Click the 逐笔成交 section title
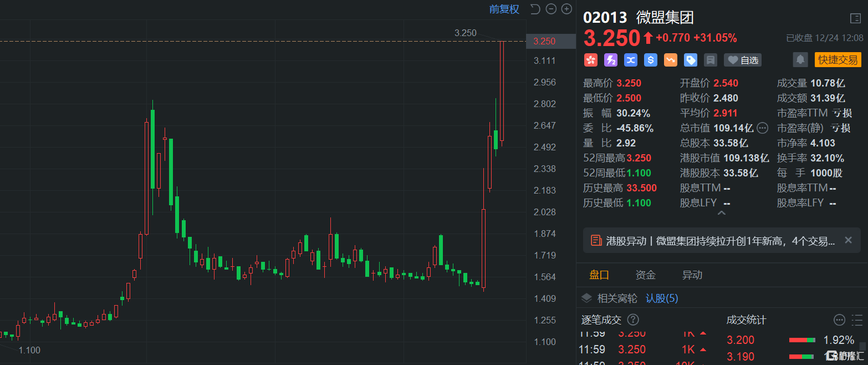868x365 pixels. pos(601,320)
